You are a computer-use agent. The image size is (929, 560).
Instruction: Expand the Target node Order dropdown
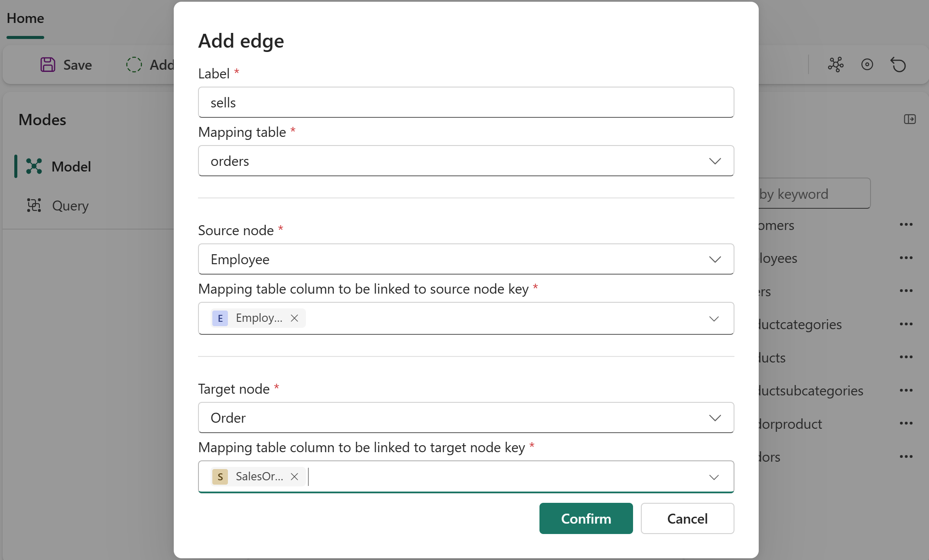715,418
